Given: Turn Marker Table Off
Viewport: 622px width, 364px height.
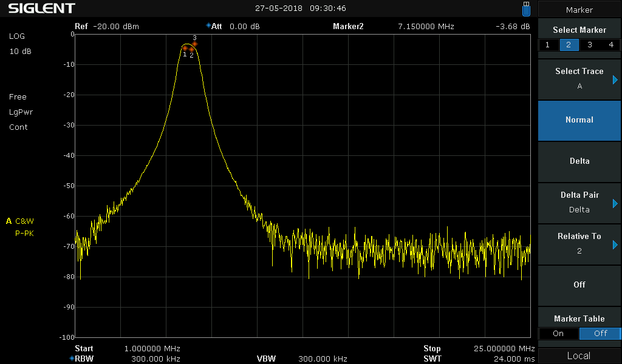Looking at the screenshot, I should click(600, 334).
